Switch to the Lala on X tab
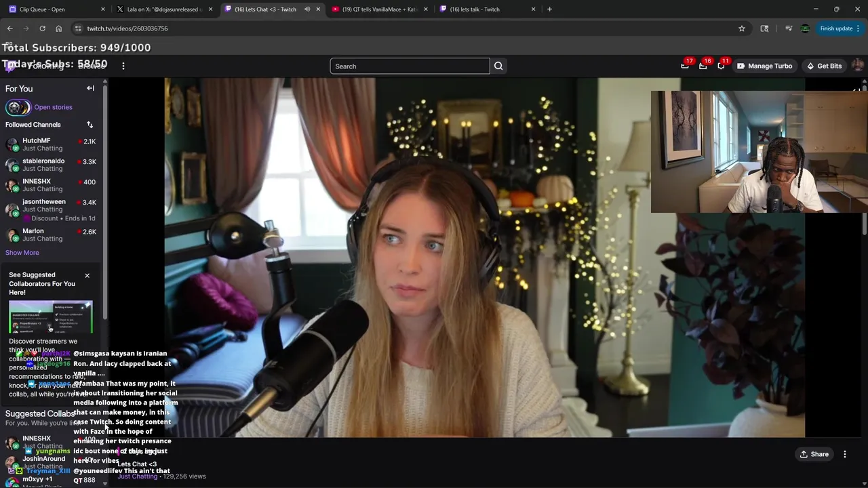The width and height of the screenshot is (868, 488). 165,9
